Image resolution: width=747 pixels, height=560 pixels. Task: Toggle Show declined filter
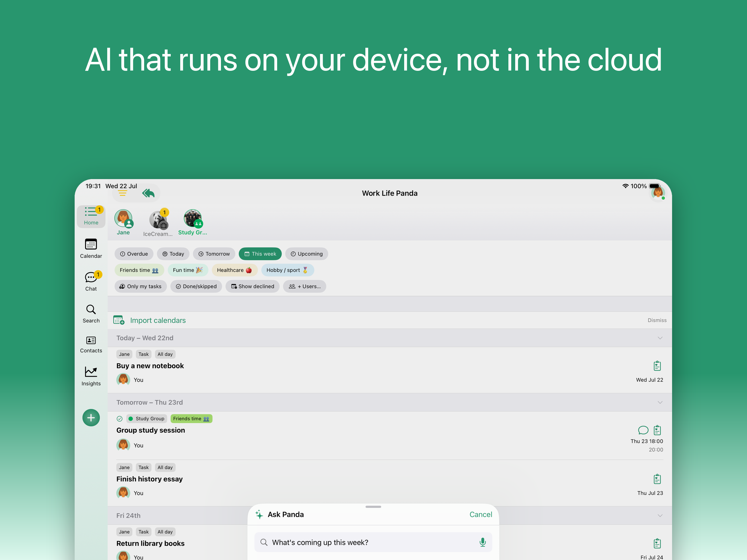[253, 286]
